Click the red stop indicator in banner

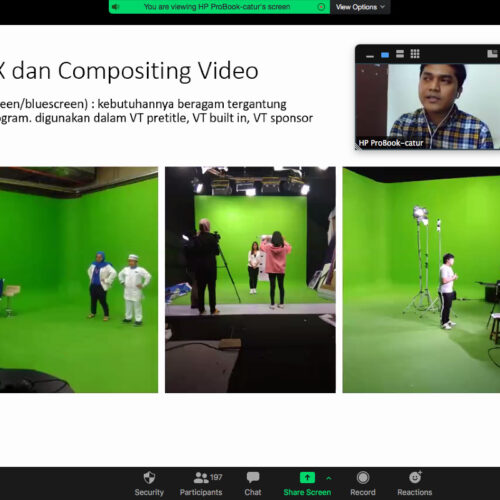[321, 7]
